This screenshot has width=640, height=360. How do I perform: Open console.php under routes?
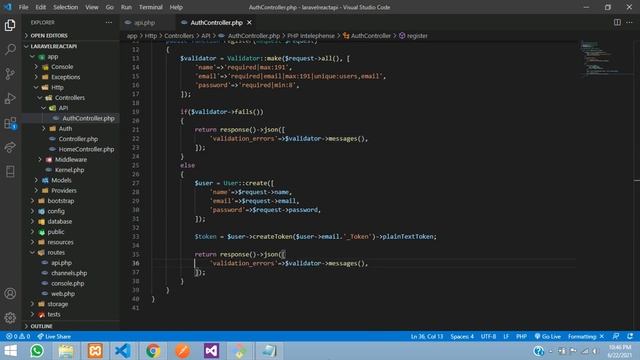click(x=68, y=283)
